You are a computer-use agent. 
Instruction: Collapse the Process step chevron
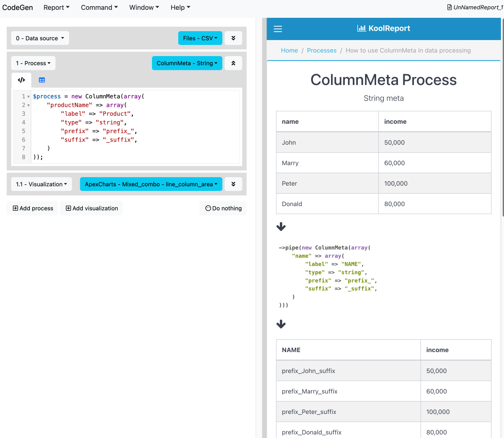234,63
